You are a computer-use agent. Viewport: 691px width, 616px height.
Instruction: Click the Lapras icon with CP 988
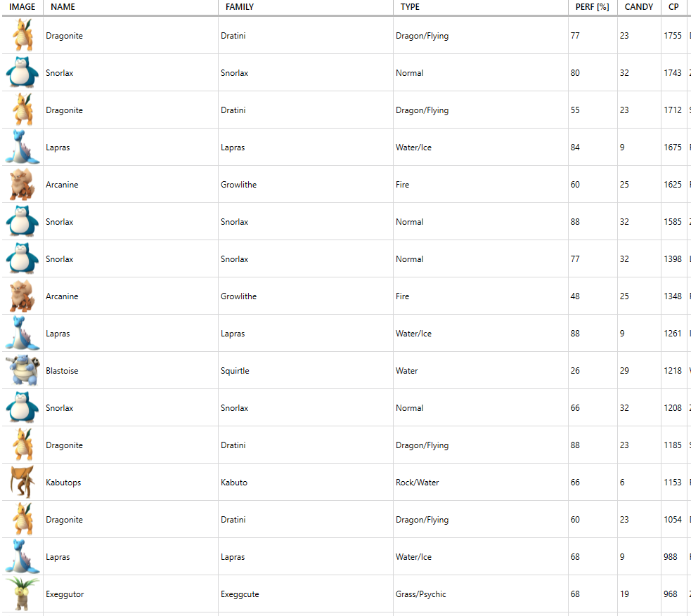(x=22, y=556)
